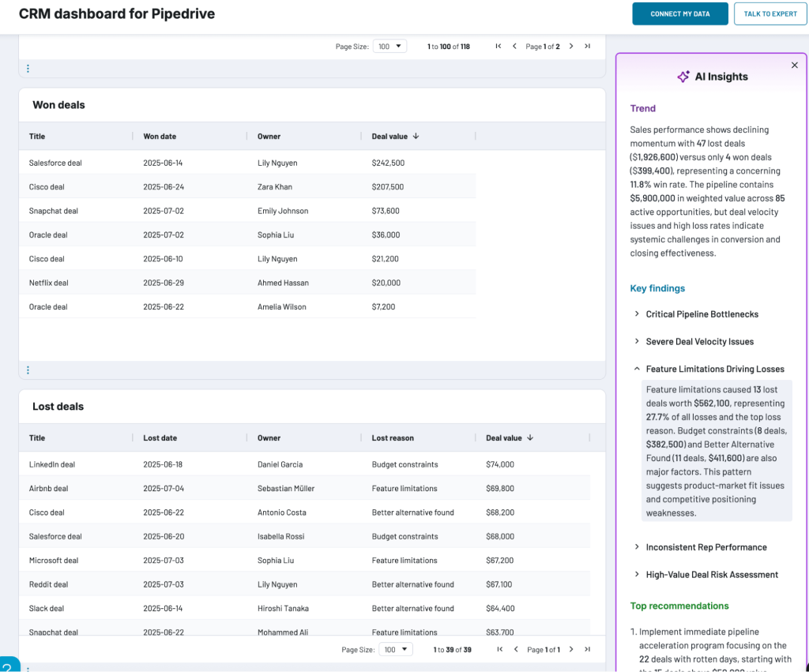Click owner Sophia Liu in Won deals
Viewport: 809px width, 672px height.
point(276,235)
